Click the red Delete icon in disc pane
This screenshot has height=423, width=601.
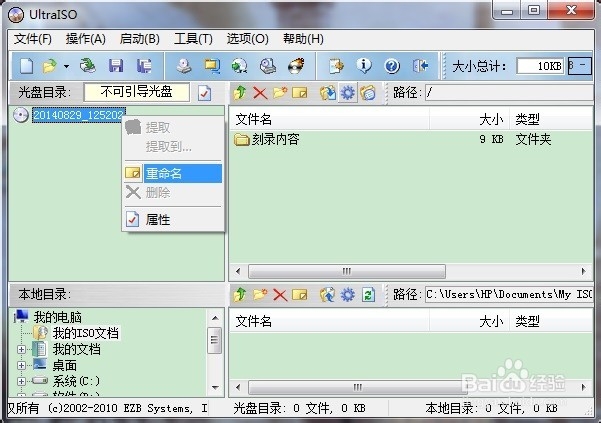click(x=260, y=93)
